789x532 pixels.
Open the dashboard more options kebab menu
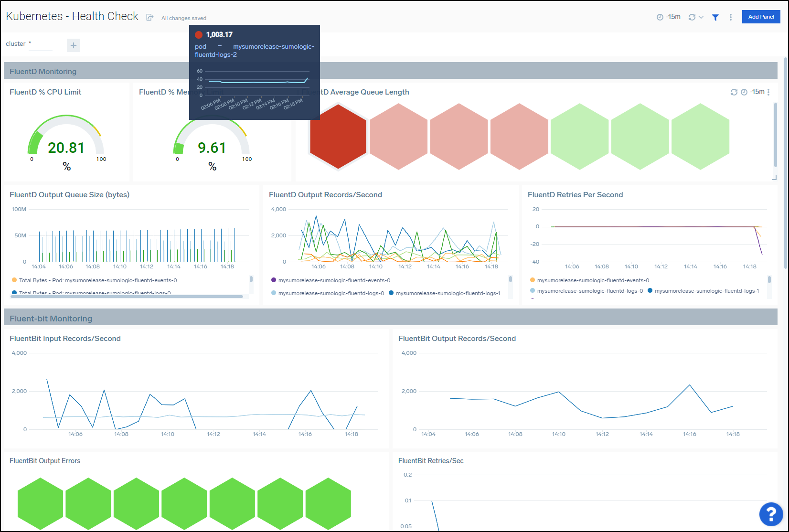tap(731, 17)
